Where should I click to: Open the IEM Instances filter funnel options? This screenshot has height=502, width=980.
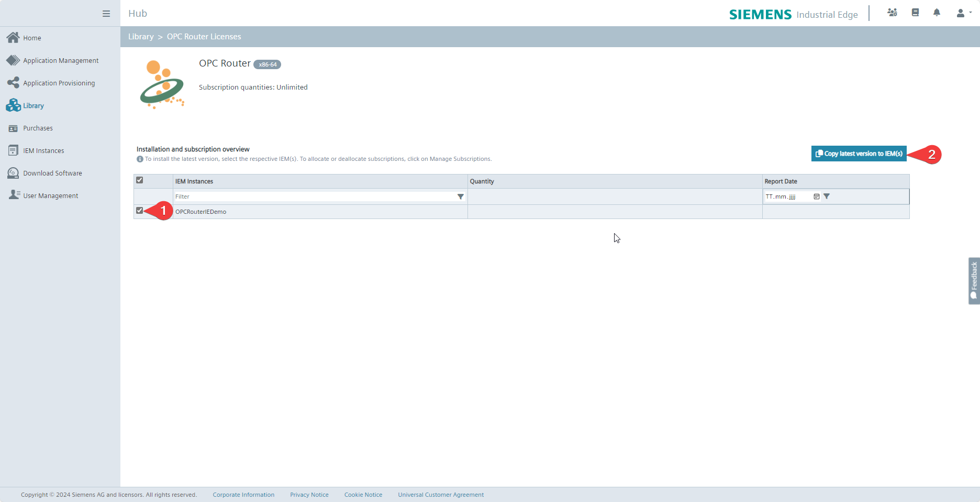click(x=461, y=197)
